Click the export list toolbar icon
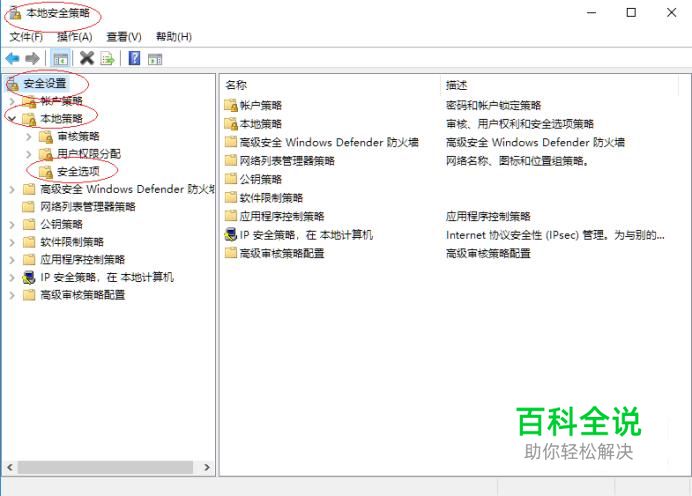The height and width of the screenshot is (496, 692). click(107, 58)
